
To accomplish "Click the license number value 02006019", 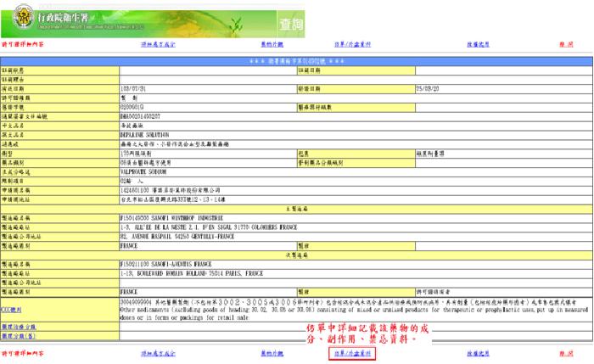I will [x=132, y=107].
